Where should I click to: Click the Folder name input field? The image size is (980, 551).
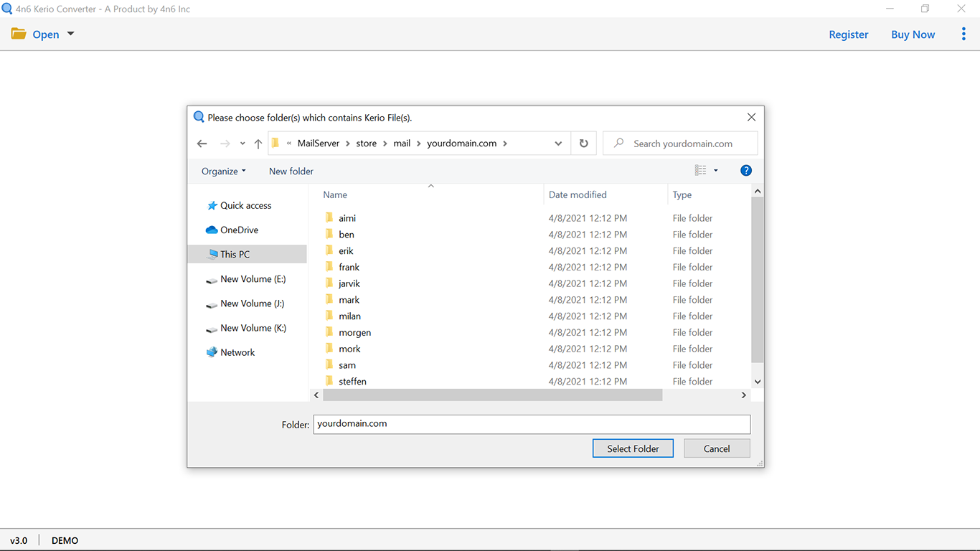pyautogui.click(x=532, y=424)
